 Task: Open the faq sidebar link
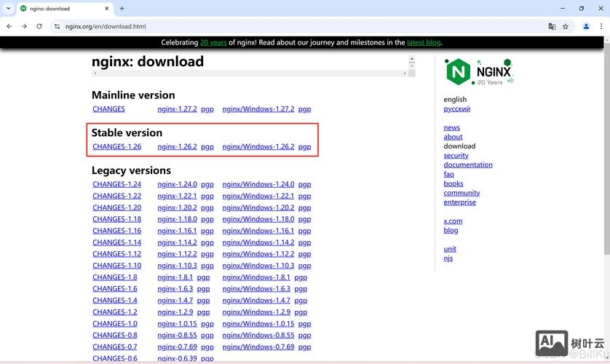[448, 174]
